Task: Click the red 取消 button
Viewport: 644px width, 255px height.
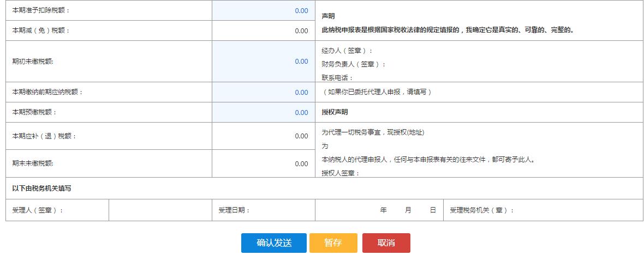Action: coord(386,243)
